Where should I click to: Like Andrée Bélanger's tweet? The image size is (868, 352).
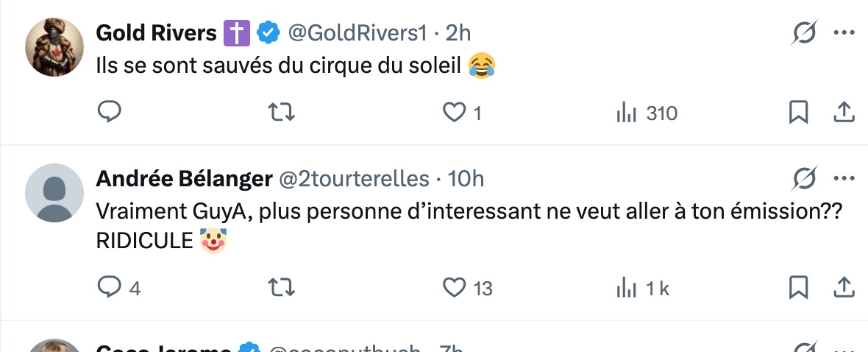[x=456, y=287]
